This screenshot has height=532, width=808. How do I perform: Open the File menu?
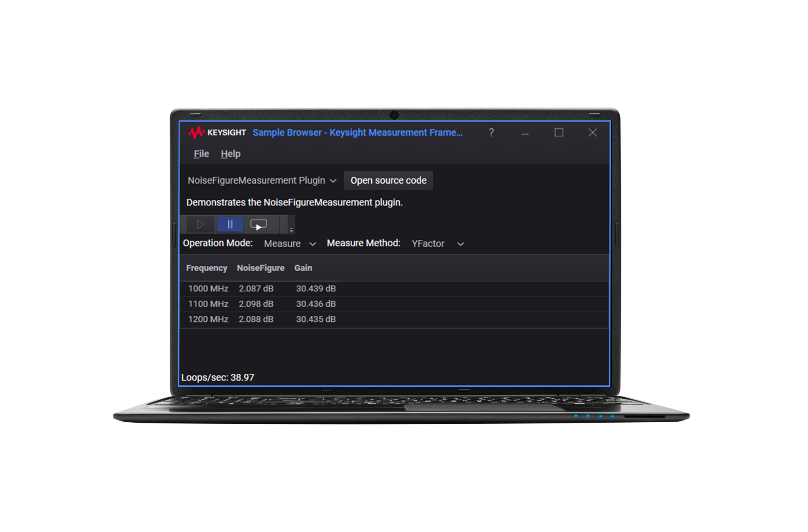coord(201,154)
